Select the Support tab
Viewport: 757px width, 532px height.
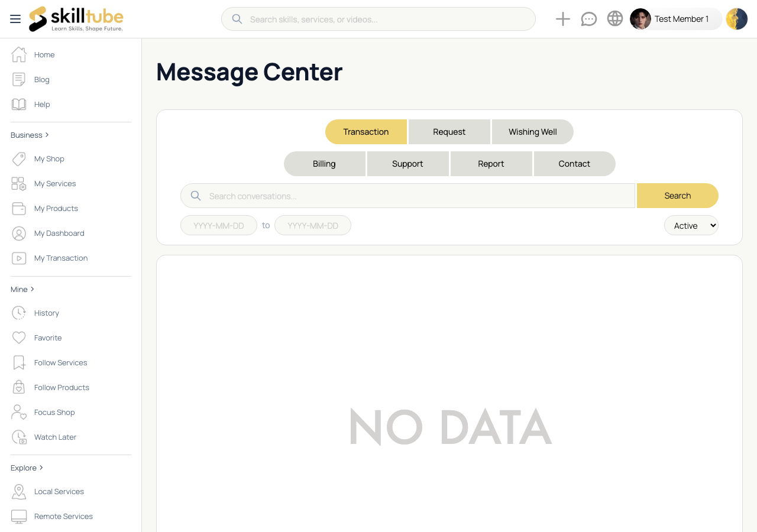click(x=408, y=164)
